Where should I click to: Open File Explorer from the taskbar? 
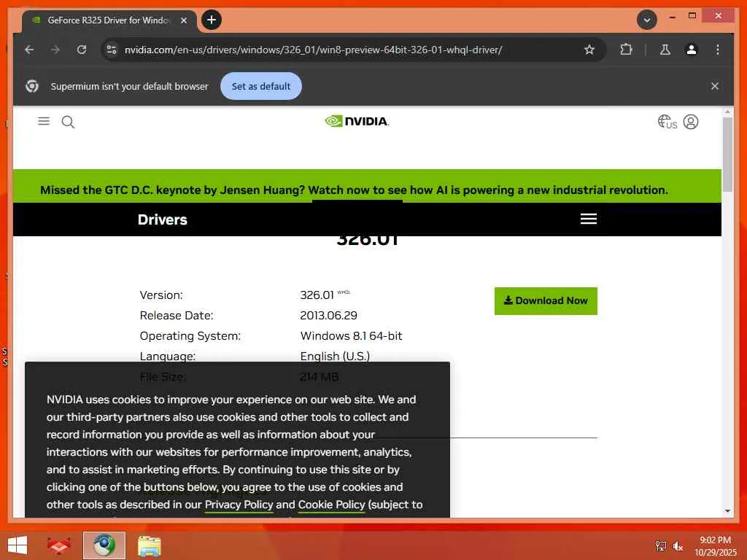click(x=149, y=546)
